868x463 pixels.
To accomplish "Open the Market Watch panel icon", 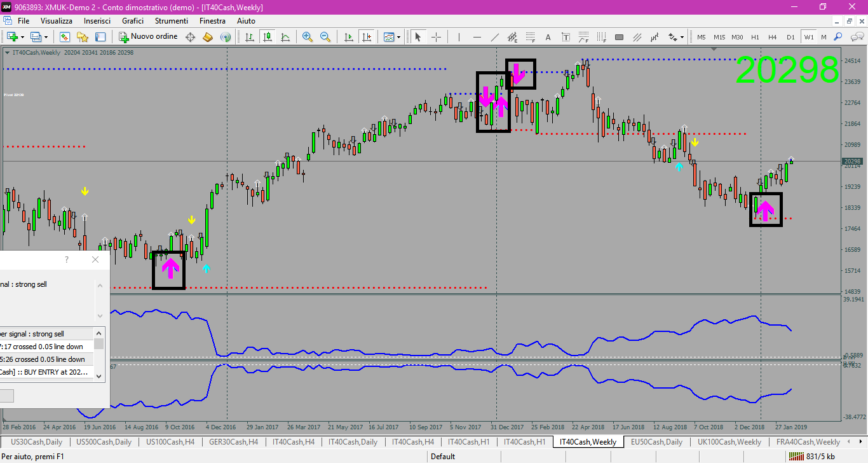I will tap(65, 37).
